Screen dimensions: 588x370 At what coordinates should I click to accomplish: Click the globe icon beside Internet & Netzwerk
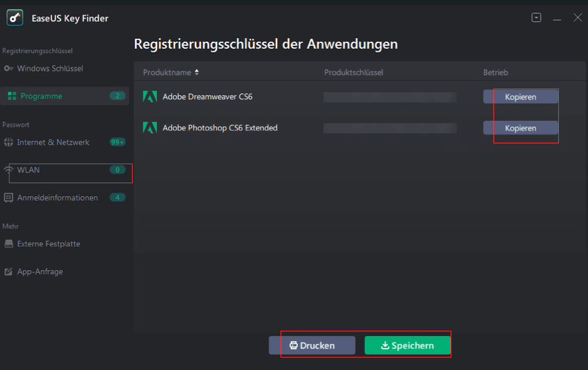(x=8, y=142)
